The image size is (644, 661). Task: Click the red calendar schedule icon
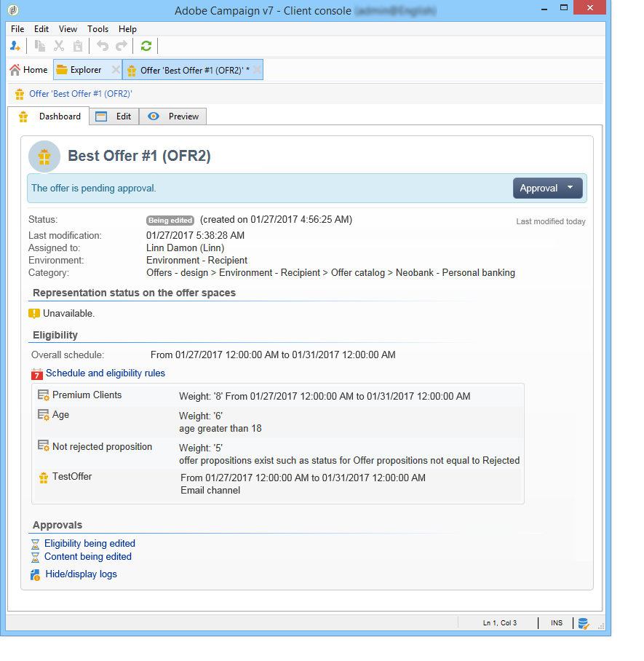[37, 374]
